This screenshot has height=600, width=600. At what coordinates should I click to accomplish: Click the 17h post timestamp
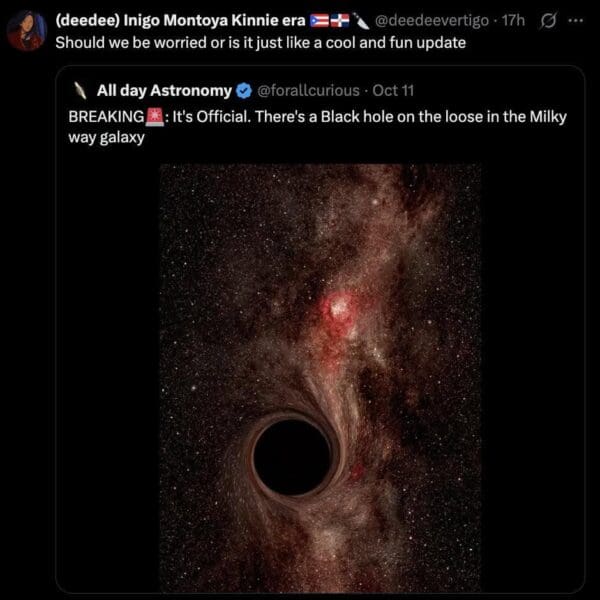coord(513,21)
